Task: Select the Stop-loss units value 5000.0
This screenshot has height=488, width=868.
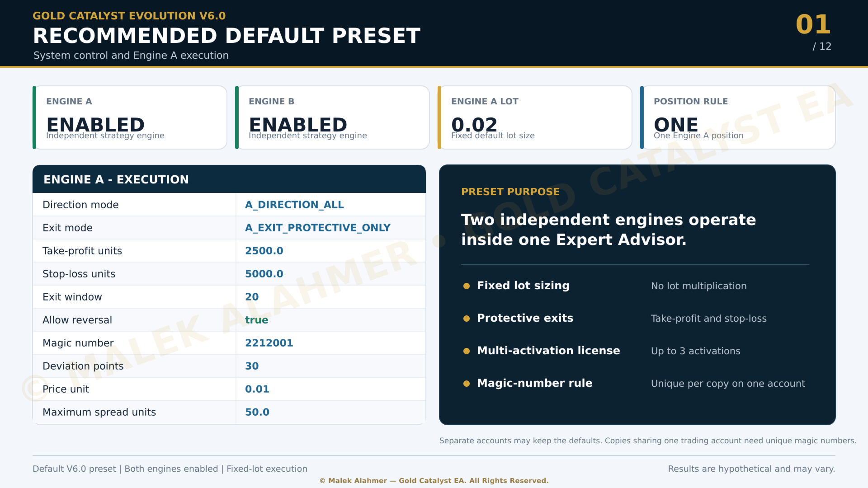Action: click(x=264, y=274)
